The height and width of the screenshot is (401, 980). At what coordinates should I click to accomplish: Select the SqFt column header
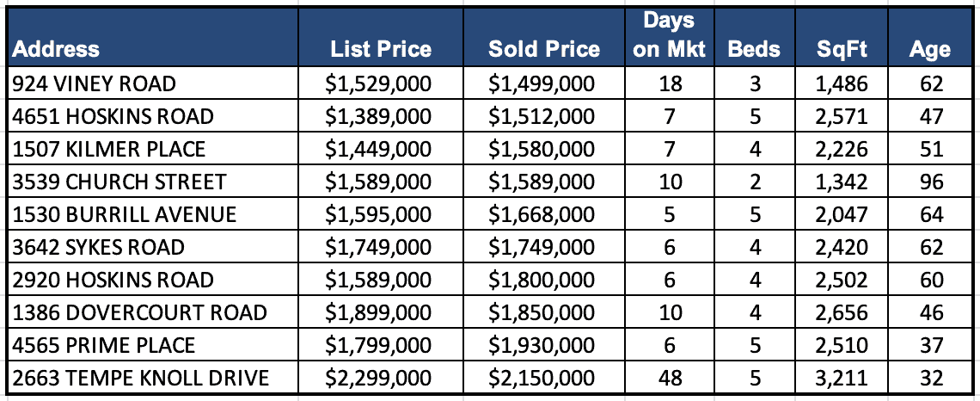point(842,49)
